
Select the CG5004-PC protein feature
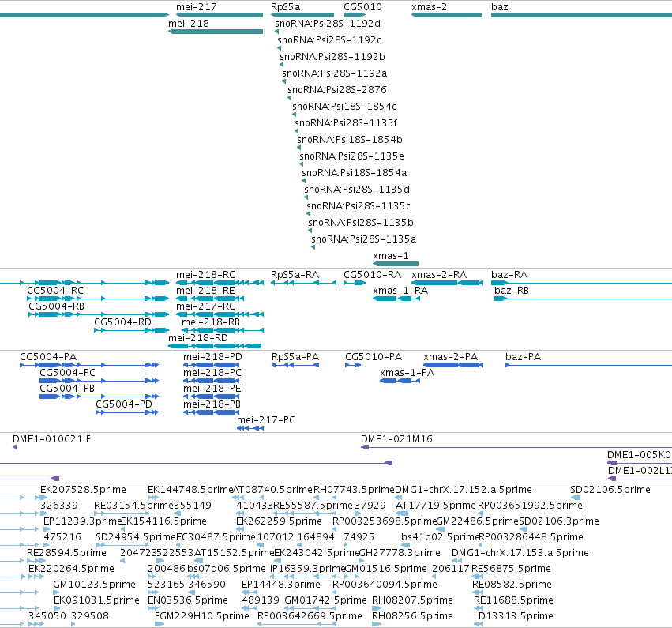(99, 381)
